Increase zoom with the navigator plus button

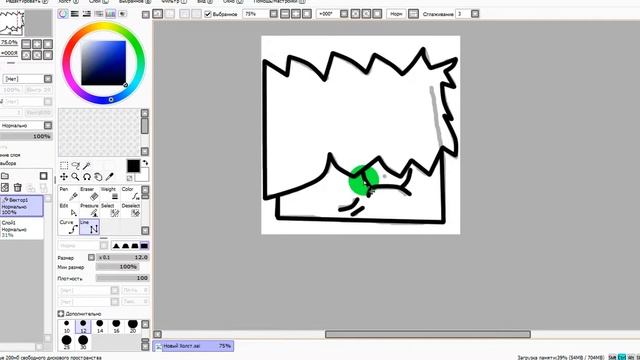pos(37,44)
